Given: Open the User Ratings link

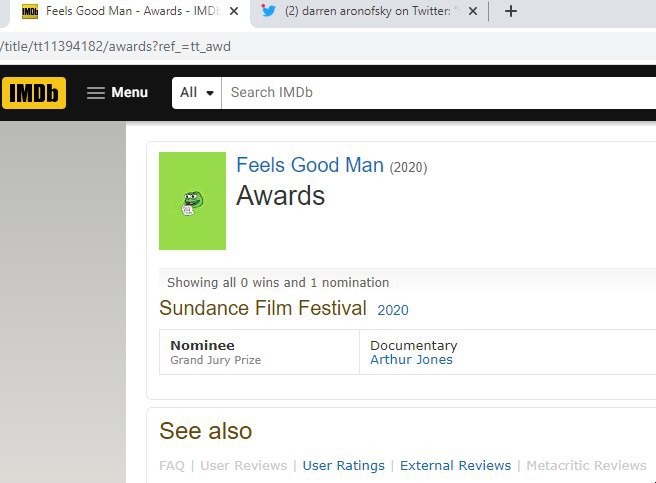Looking at the screenshot, I should pyautogui.click(x=343, y=465).
